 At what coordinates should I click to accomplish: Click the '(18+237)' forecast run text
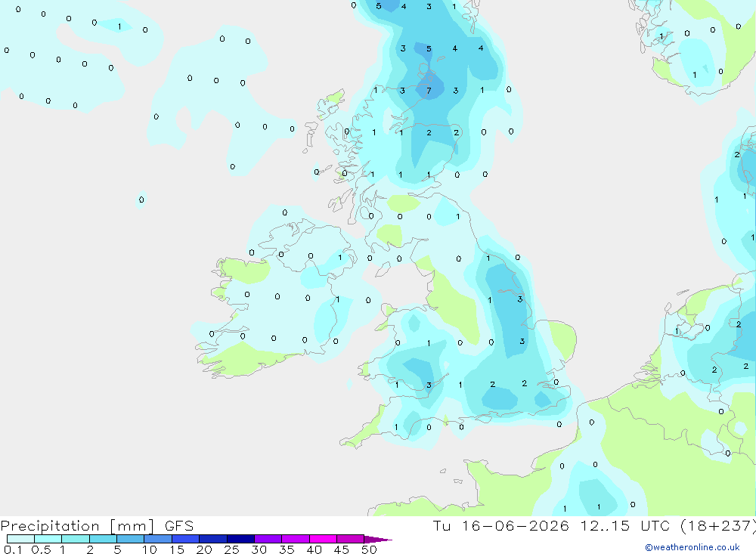[x=718, y=526]
